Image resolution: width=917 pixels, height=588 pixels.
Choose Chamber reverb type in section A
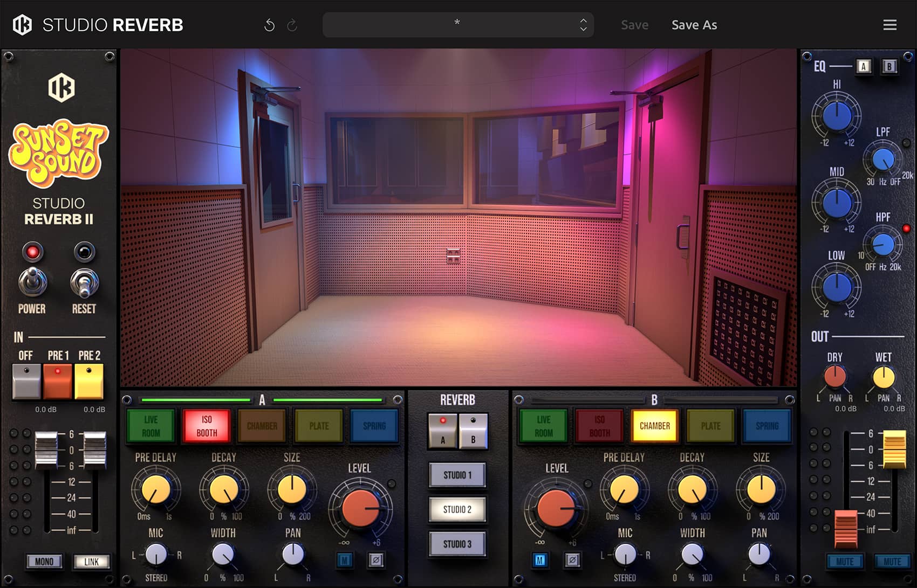(262, 426)
